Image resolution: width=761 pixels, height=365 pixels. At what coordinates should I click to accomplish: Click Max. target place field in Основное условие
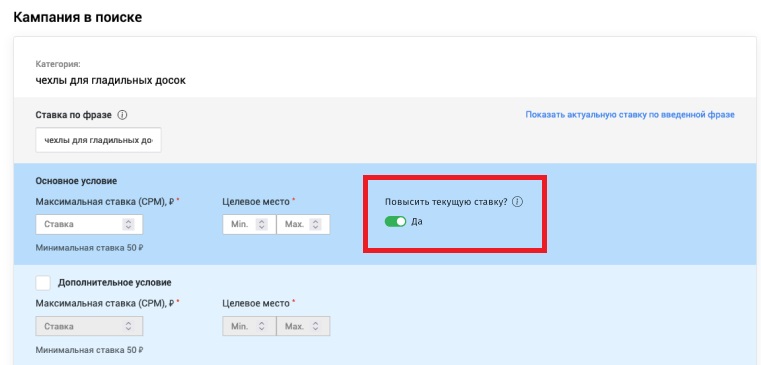click(303, 224)
